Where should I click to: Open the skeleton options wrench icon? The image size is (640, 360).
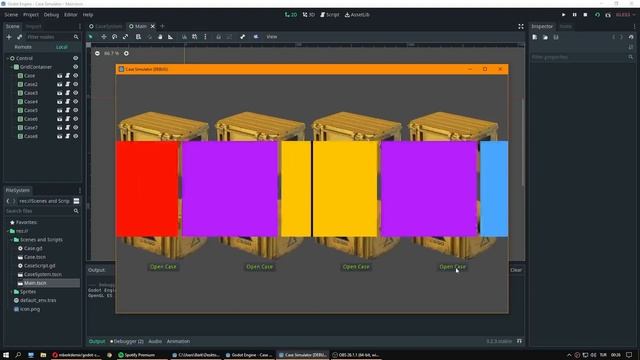[x=242, y=37]
